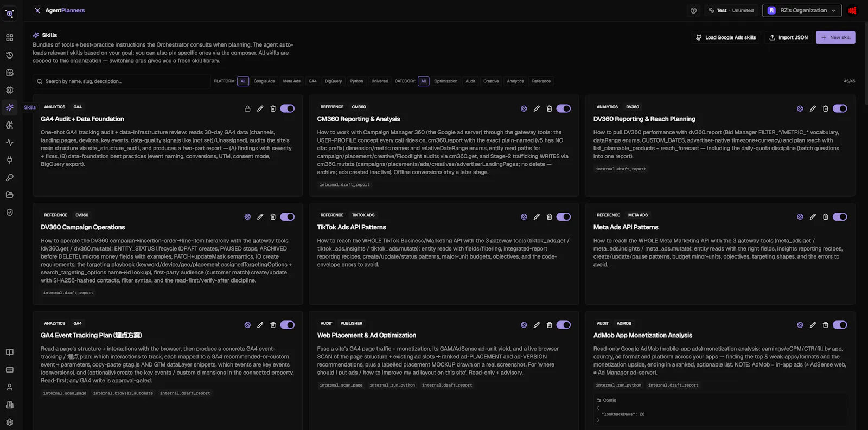Image resolution: width=868 pixels, height=430 pixels.
Task: Edit the GA4 Audit + Data Foundation skill
Action: (260, 108)
